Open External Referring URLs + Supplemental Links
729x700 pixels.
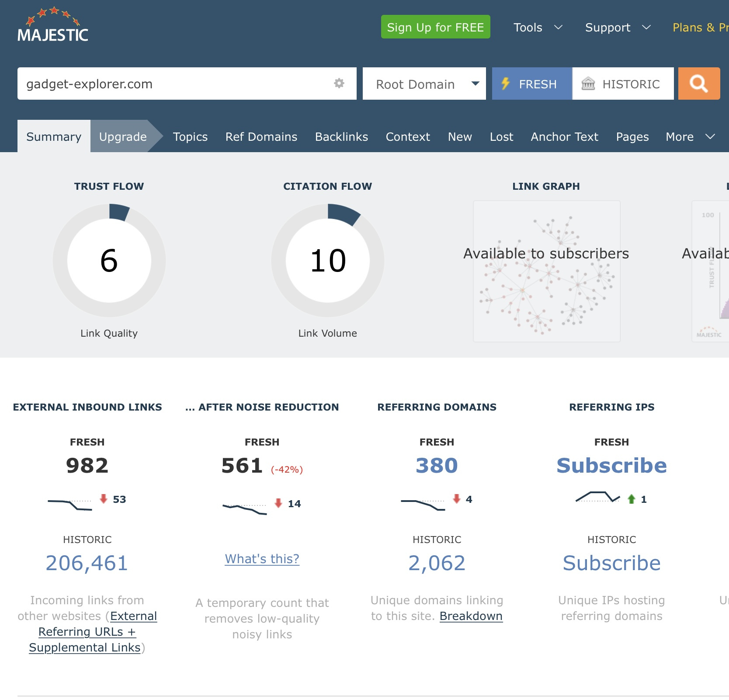(x=87, y=631)
